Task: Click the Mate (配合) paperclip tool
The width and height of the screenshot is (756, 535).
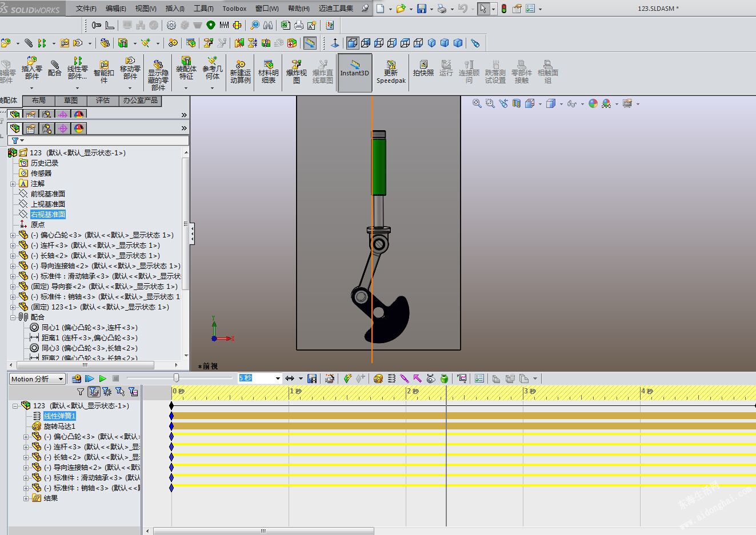Action: click(55, 69)
